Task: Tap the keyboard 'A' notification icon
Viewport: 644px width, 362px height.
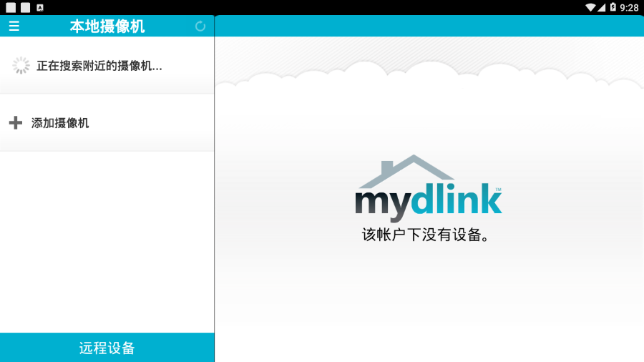Action: coord(40,7)
